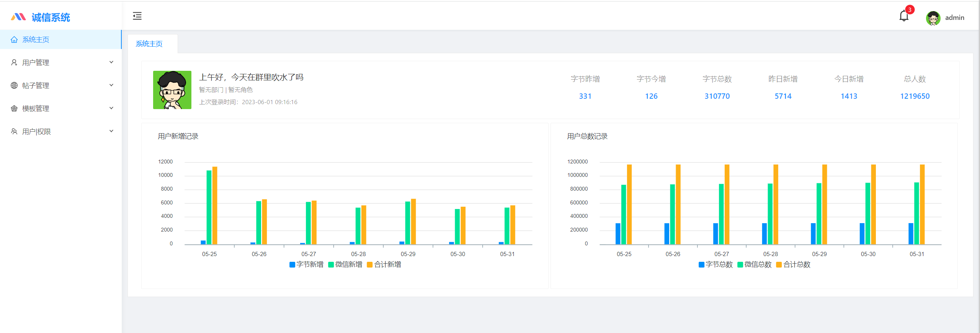Toggle 字节新增 series in chart legend
980x333 pixels.
coord(307,264)
